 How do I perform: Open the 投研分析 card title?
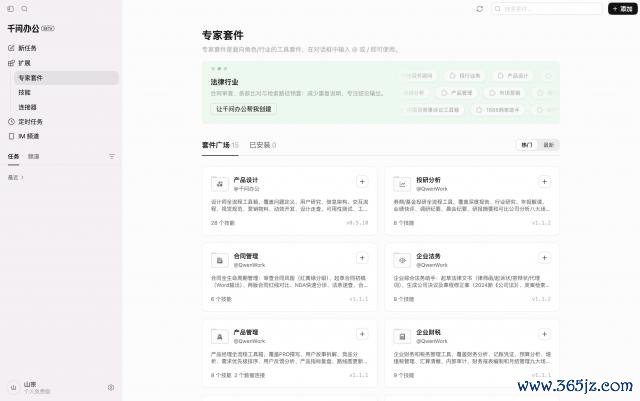tap(428, 180)
